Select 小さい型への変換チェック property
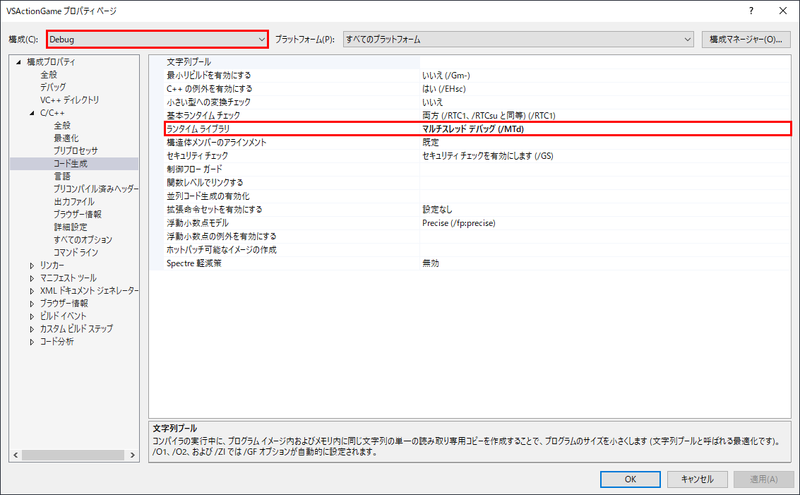Screen dimensions: 800x495 point(209,102)
